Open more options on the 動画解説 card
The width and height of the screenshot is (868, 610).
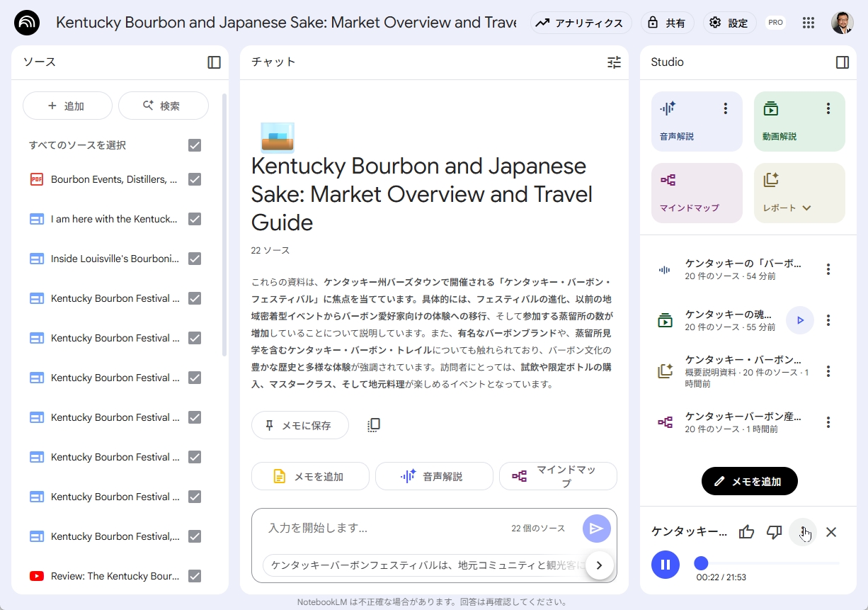(x=828, y=108)
